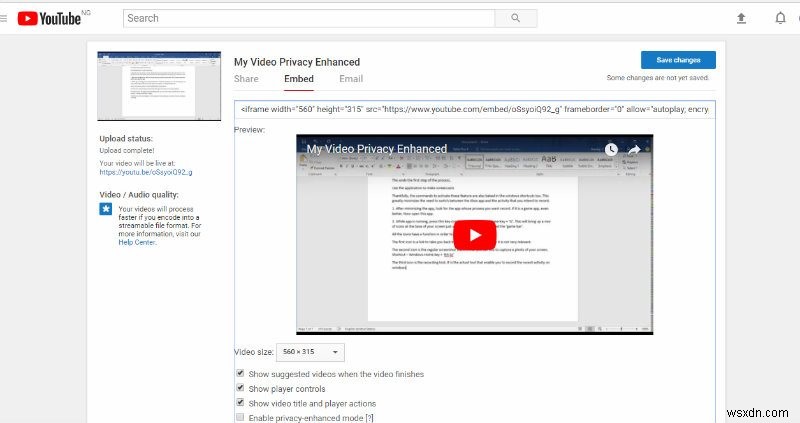
Task: Open the notifications bell icon
Action: tap(780, 18)
